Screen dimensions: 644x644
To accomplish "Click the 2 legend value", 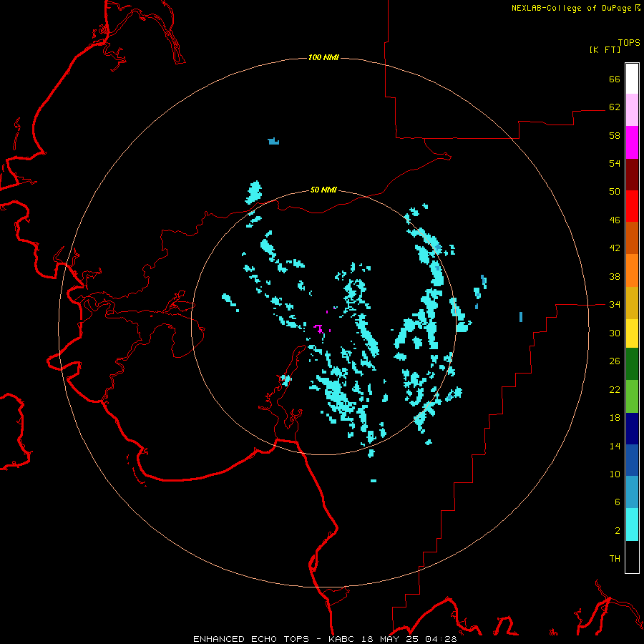I will tap(618, 531).
